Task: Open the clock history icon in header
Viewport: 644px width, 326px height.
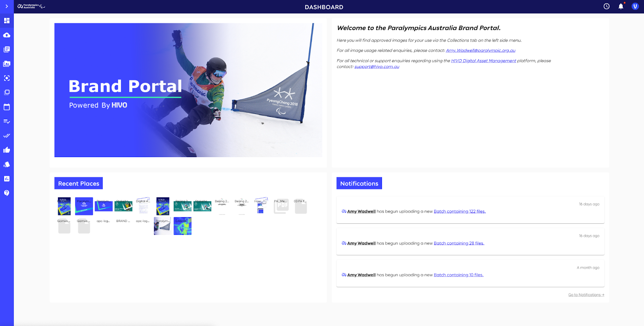Action: 607,6
